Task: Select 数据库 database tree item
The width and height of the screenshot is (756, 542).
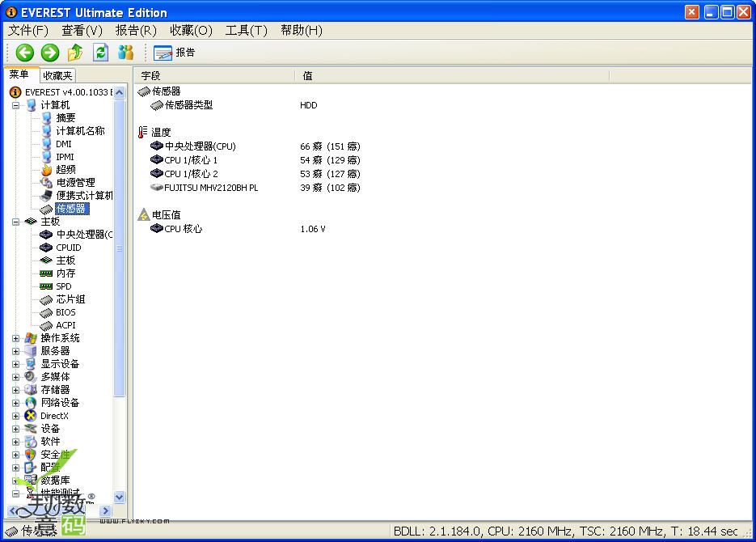Action: [x=55, y=481]
